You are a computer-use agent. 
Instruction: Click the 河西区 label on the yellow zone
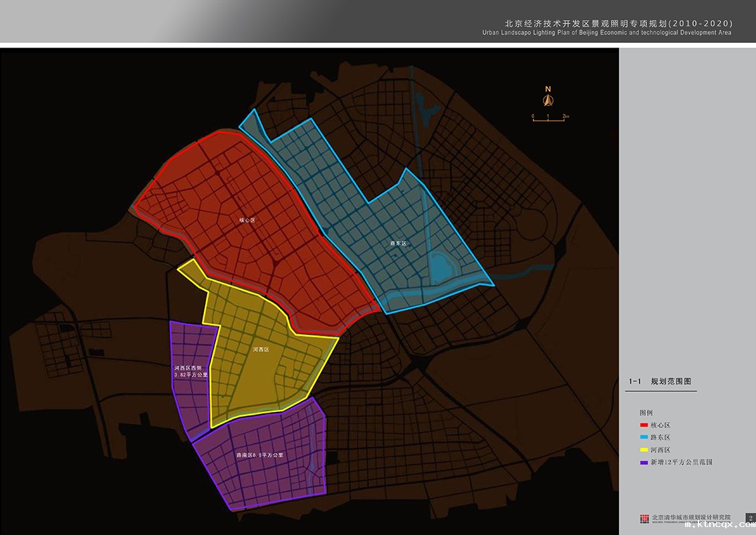point(261,350)
